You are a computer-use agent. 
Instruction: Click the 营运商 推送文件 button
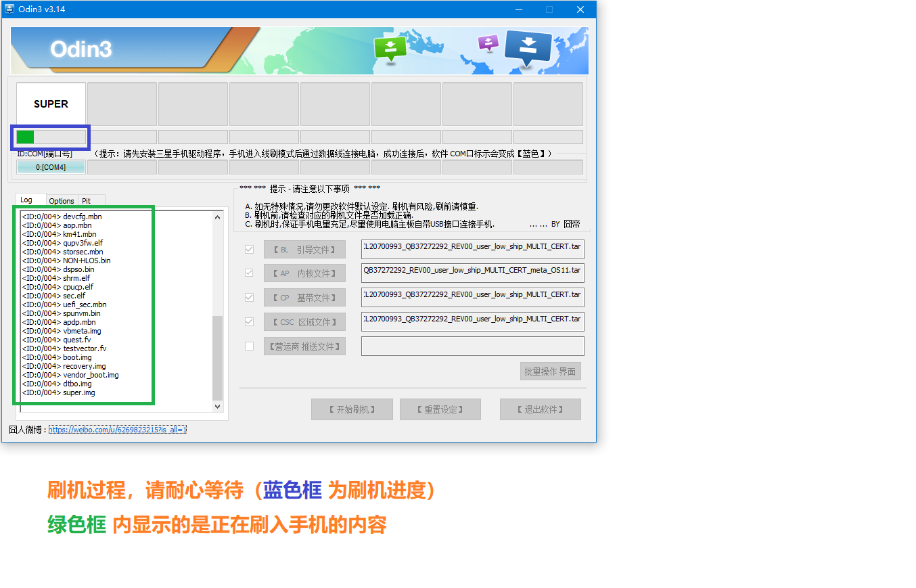(x=304, y=346)
